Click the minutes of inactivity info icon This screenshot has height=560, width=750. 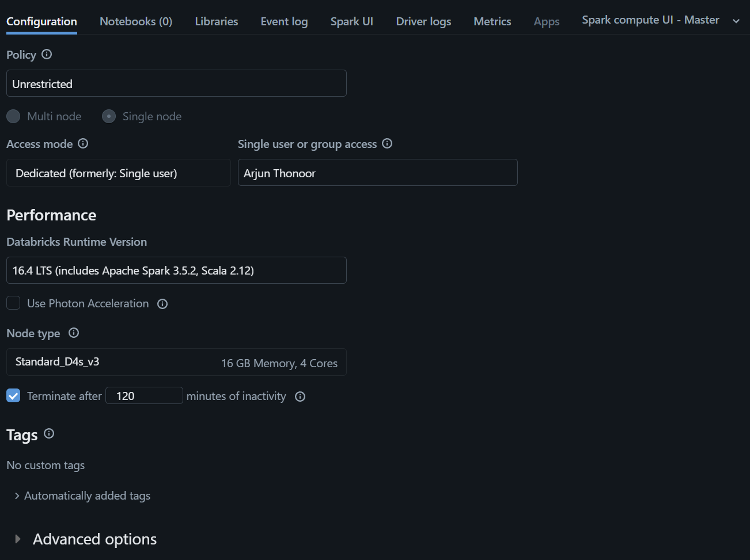[300, 397]
